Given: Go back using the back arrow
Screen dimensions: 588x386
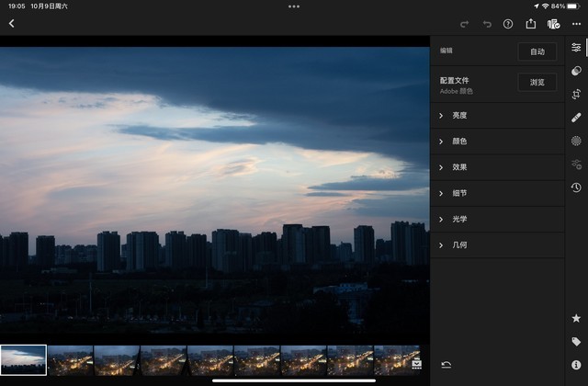Looking at the screenshot, I should coord(12,24).
